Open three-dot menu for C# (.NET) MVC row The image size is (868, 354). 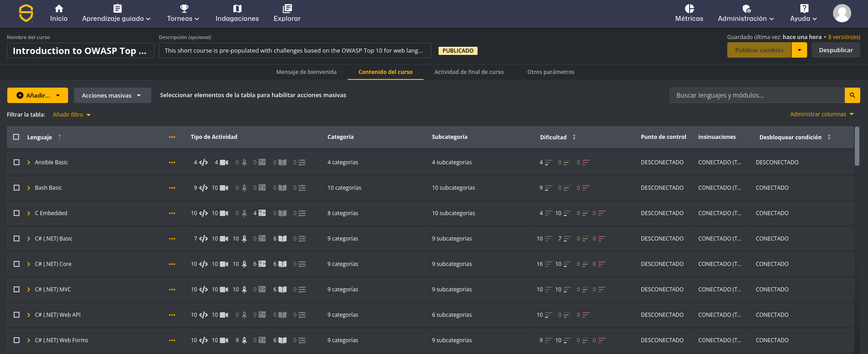pyautogui.click(x=172, y=290)
